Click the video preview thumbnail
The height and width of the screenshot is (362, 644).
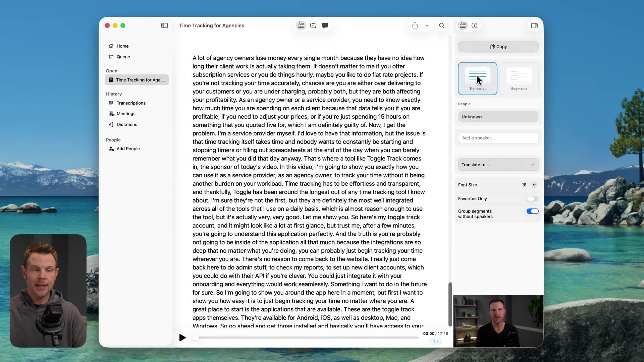(498, 321)
